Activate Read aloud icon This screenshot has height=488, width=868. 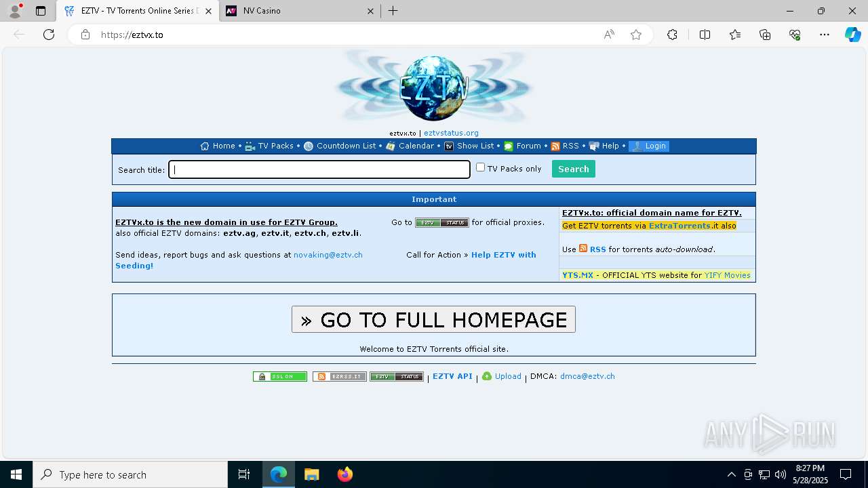[x=609, y=35]
